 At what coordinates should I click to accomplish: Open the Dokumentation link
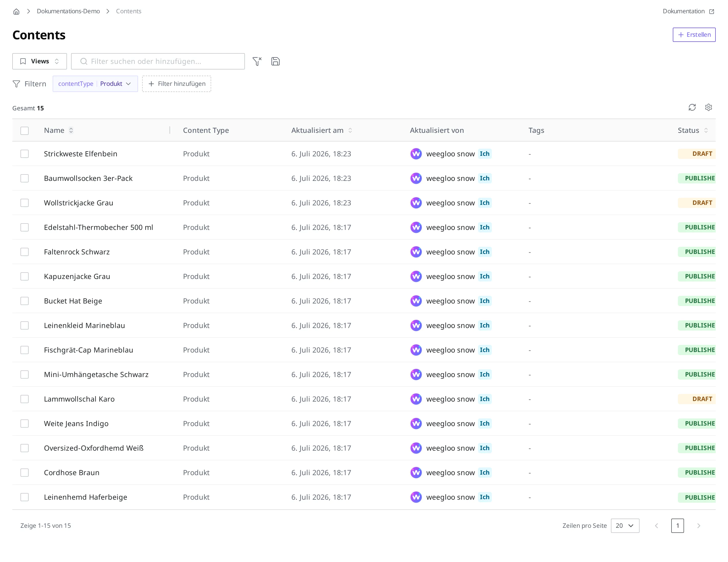coord(688,11)
